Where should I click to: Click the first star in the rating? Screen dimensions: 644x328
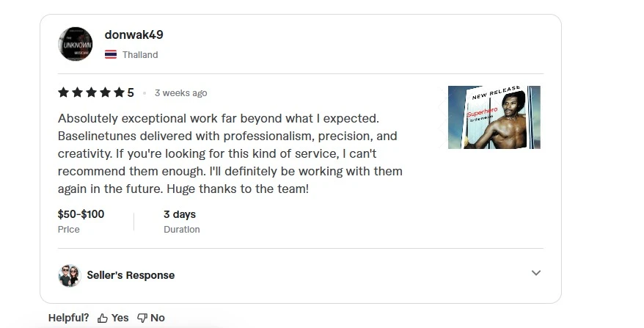tap(63, 92)
